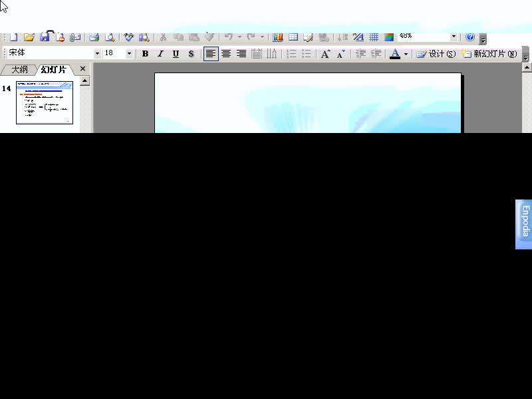Open the 设计 design pane
This screenshot has height=399, width=532.
pyautogui.click(x=436, y=54)
